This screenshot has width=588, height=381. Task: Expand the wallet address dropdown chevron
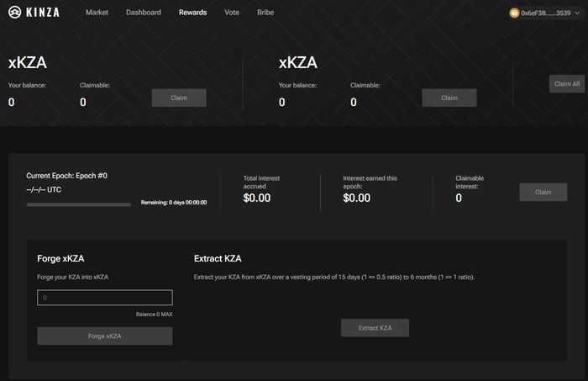[578, 13]
